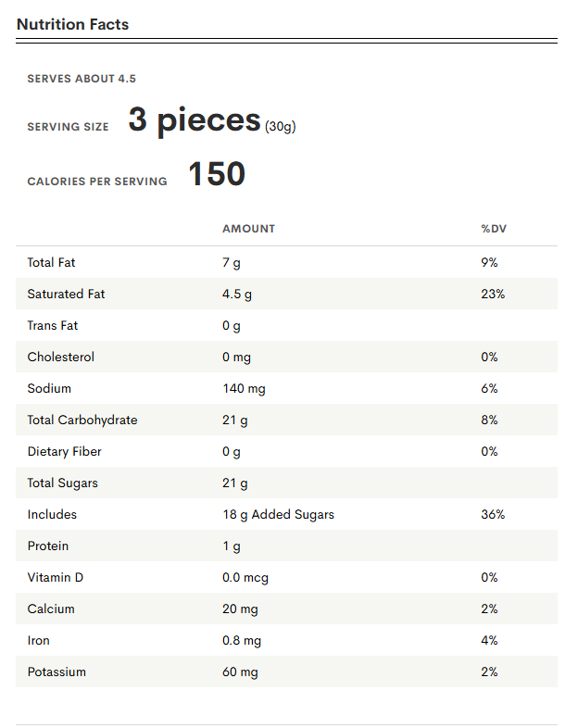Select the Total Sugars row label
The width and height of the screenshot is (578, 728).
[x=63, y=483]
